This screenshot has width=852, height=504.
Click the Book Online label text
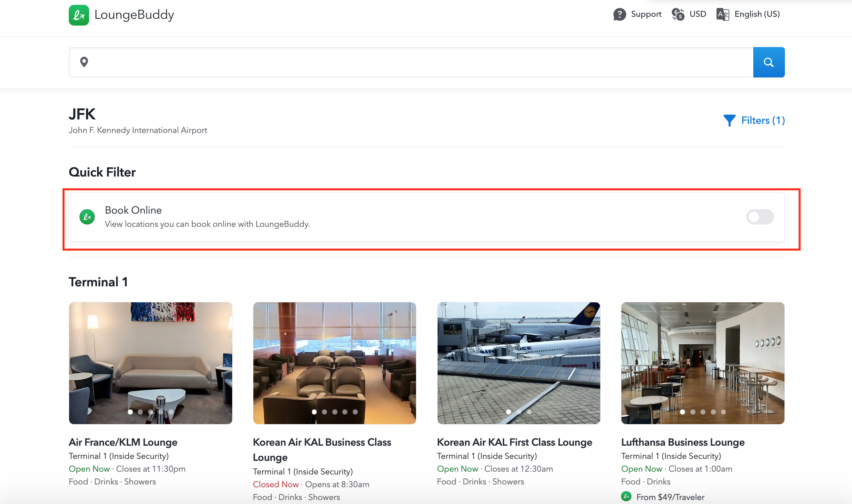pos(133,210)
